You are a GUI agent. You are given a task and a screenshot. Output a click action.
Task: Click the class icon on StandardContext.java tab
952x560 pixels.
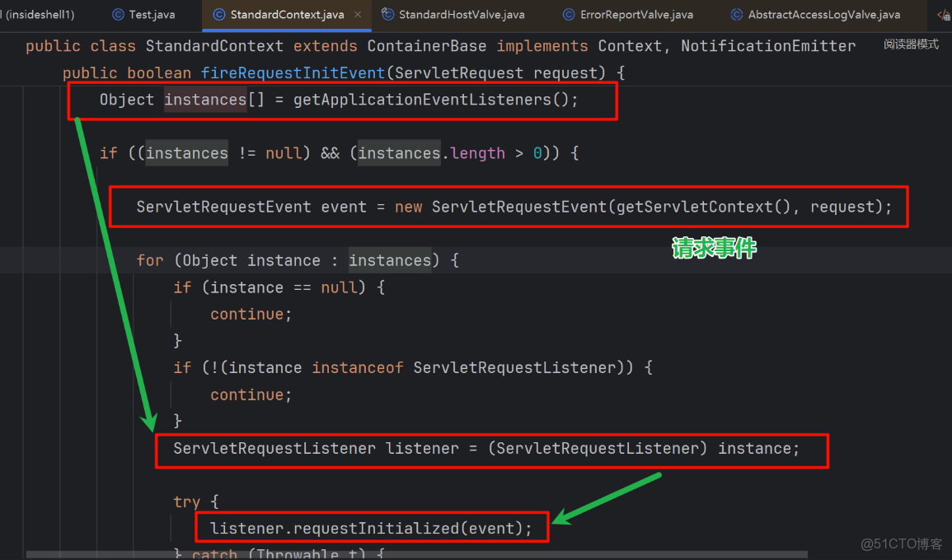[219, 14]
